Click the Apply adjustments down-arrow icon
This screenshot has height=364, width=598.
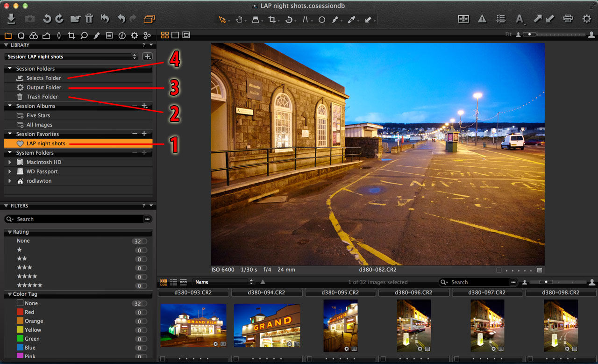550,19
